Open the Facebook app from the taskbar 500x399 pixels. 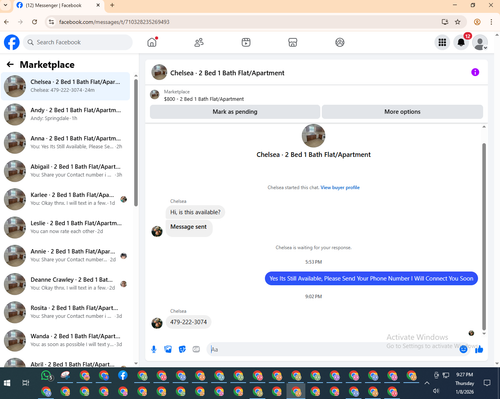(123, 375)
